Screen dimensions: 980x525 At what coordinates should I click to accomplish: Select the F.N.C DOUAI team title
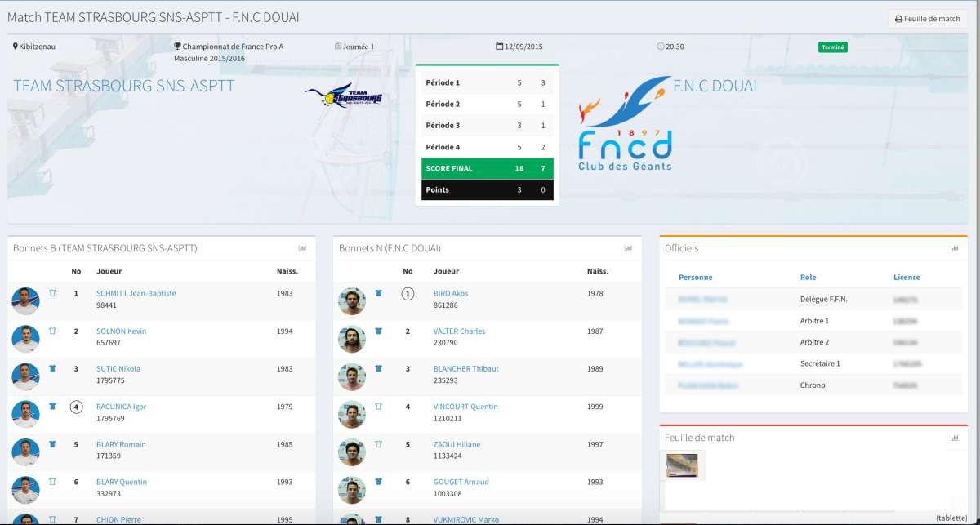click(x=715, y=86)
